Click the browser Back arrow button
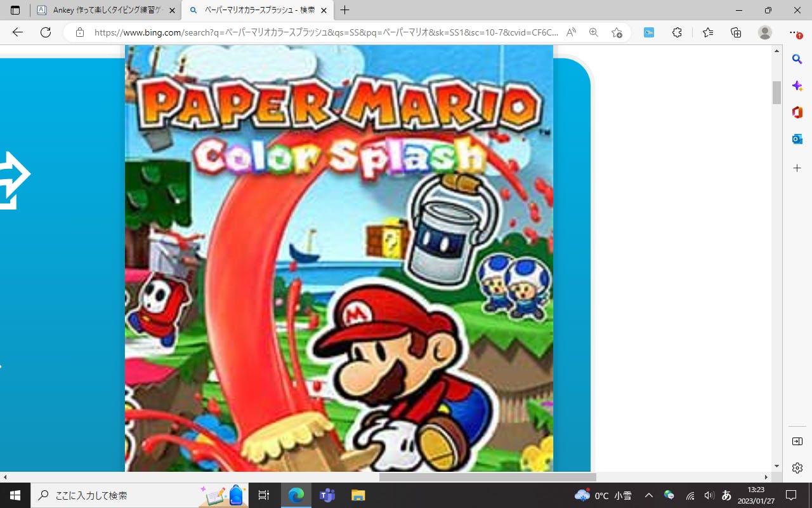Screen dimensions: 812x508 [x=18, y=32]
